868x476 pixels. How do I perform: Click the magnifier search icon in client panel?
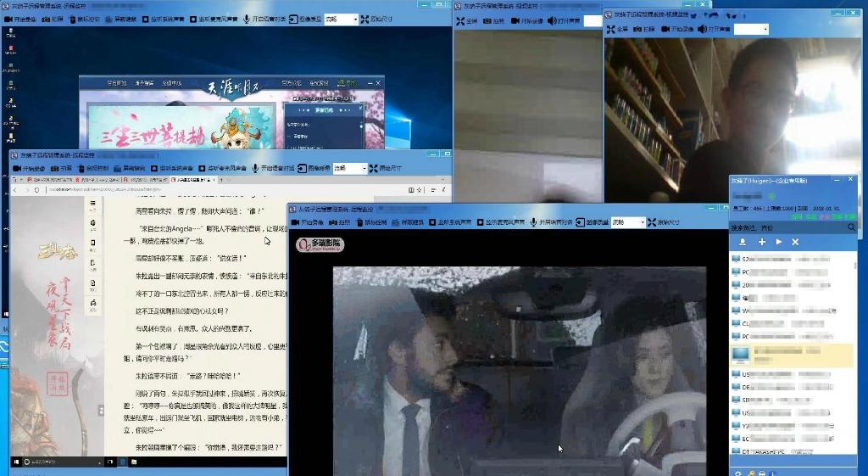851,227
